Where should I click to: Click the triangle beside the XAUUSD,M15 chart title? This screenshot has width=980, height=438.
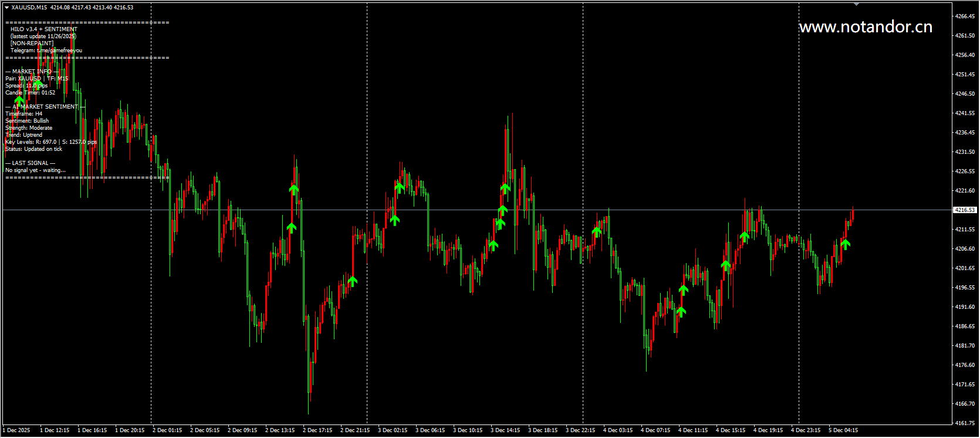(7, 8)
